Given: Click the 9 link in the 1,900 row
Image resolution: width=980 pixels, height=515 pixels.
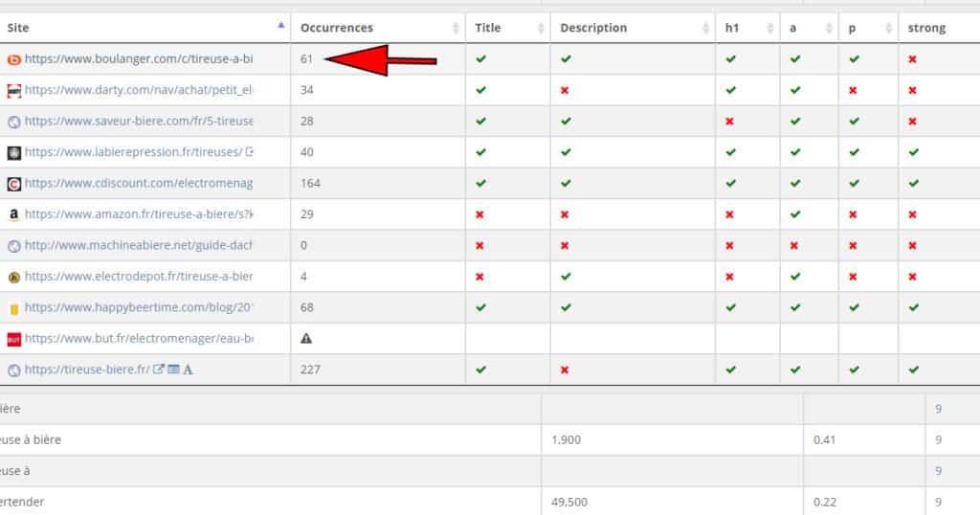Looking at the screenshot, I should (938, 440).
